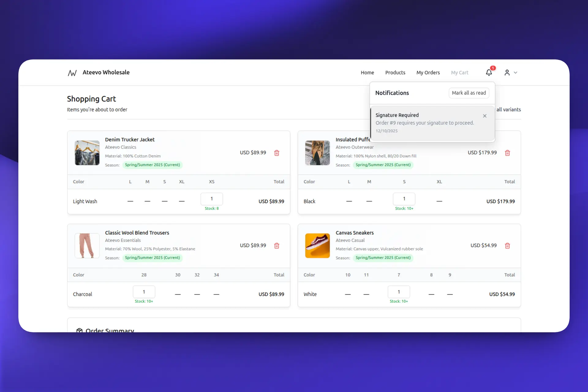Expand the account menu chevron
The width and height of the screenshot is (588, 392).
point(515,73)
